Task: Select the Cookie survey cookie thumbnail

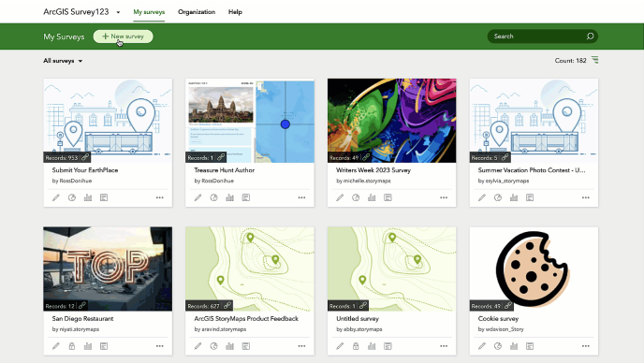Action: (534, 269)
